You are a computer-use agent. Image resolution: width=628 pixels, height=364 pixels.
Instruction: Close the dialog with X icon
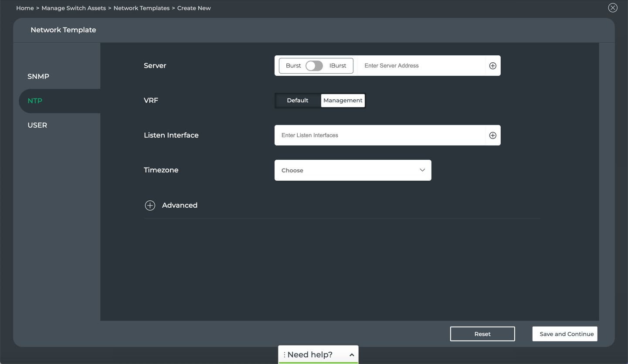612,8
